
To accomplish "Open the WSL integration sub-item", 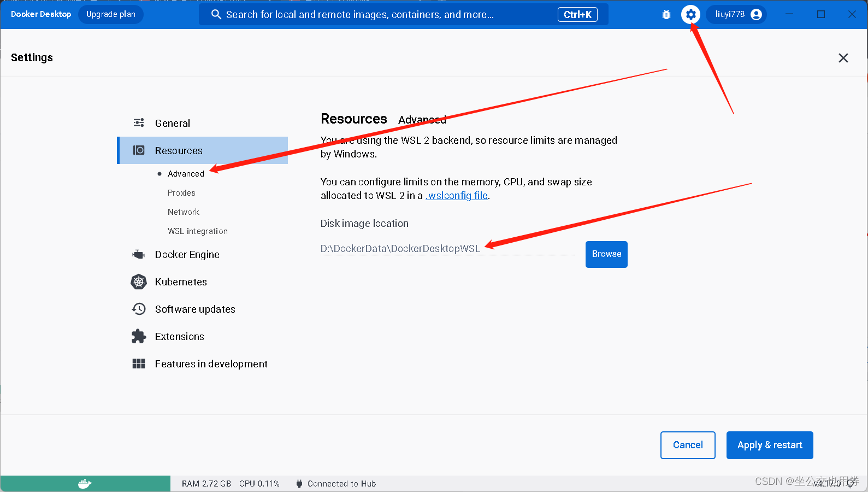I will click(x=197, y=231).
